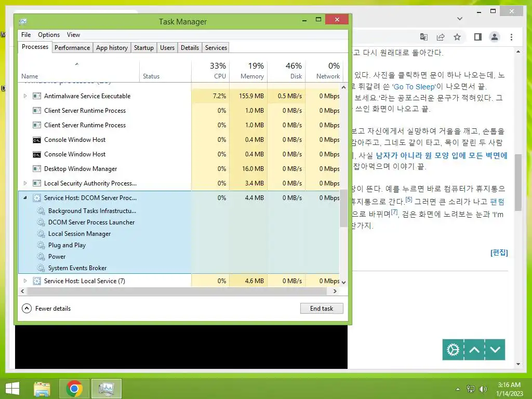The image size is (532, 399).
Task: Click the Service Host: DCOM Server gear icon
Action: [37, 198]
